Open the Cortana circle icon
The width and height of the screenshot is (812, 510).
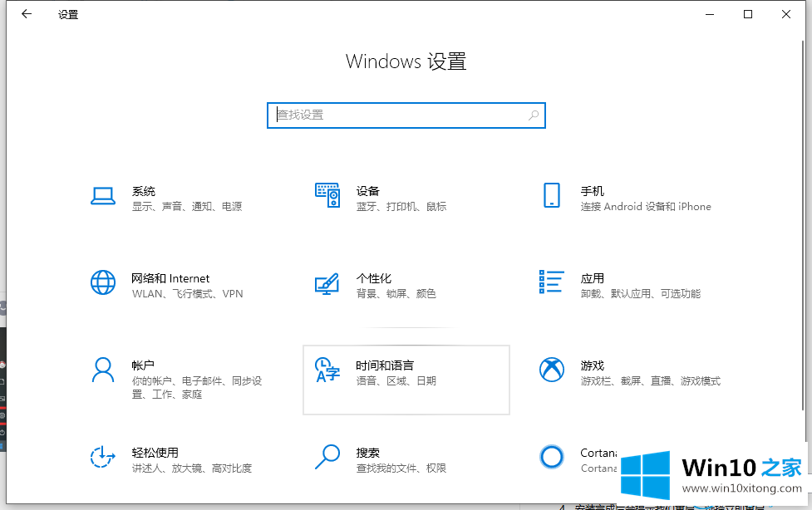click(552, 457)
